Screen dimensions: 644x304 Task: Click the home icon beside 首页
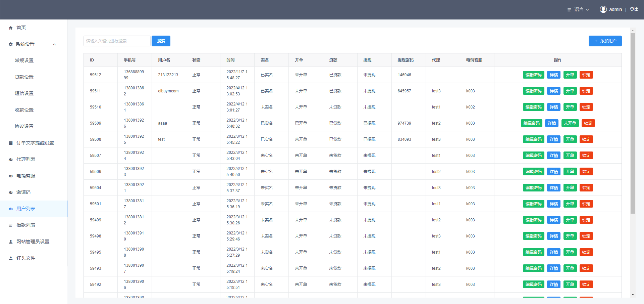click(x=11, y=28)
